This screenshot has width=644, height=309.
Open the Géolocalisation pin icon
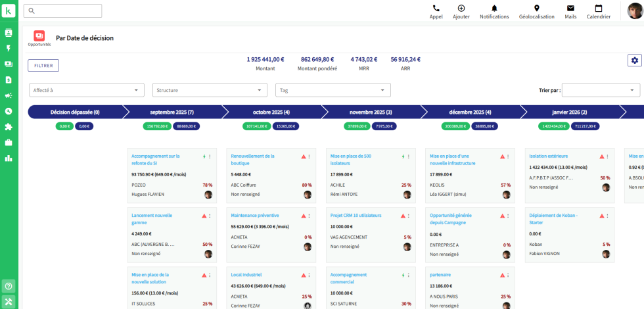click(536, 9)
